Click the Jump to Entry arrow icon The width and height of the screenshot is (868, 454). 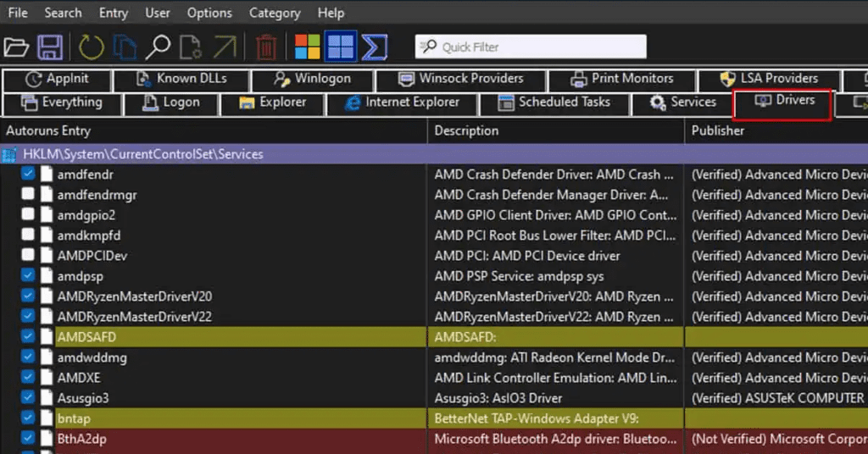point(226,47)
